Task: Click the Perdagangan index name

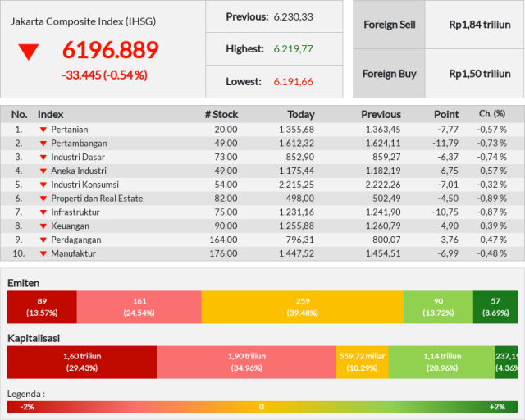Action: click(x=76, y=240)
